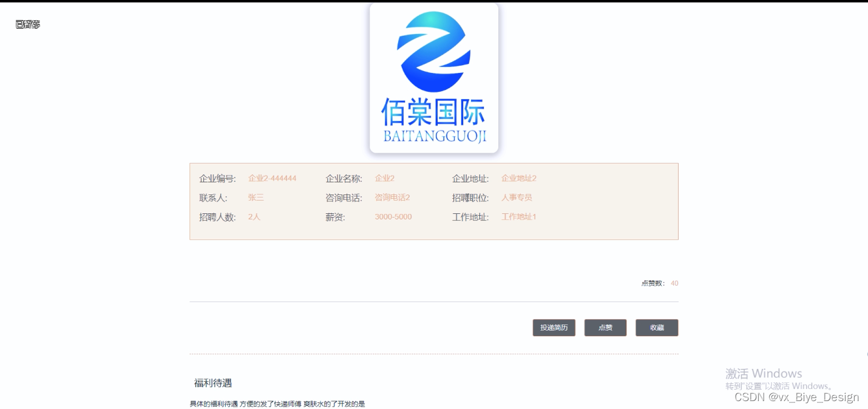Select the contact name 张三

pyautogui.click(x=256, y=198)
